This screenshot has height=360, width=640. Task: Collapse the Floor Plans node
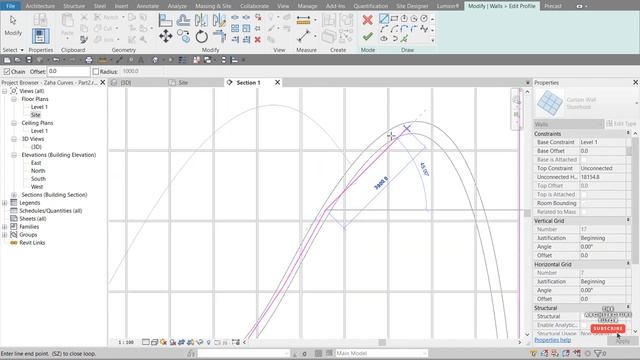tap(14, 99)
